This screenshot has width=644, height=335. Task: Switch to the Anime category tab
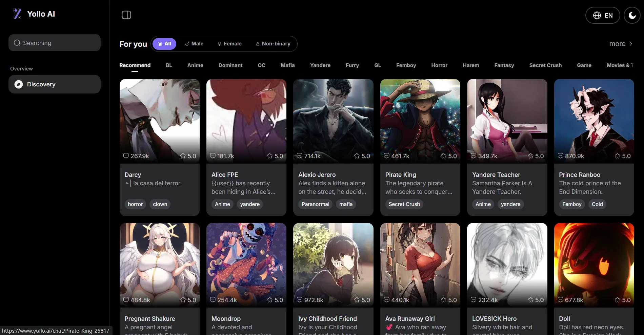click(195, 65)
